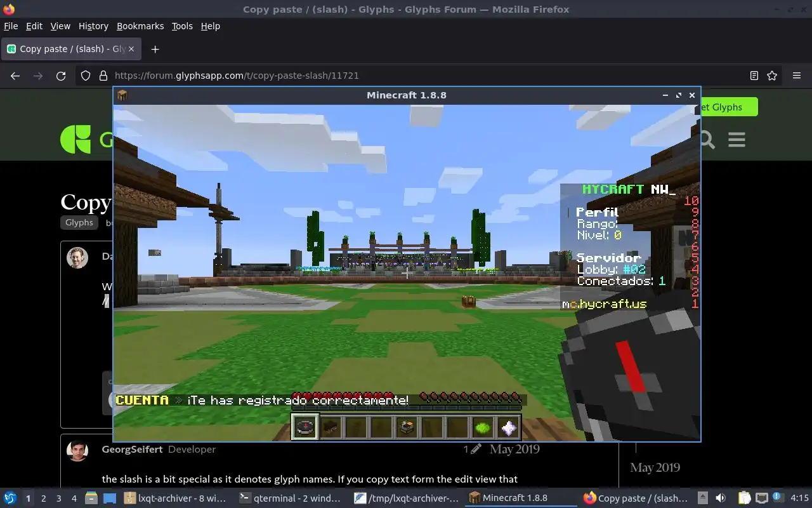The height and width of the screenshot is (508, 812).
Task: Go back in Firefox
Action: point(15,76)
